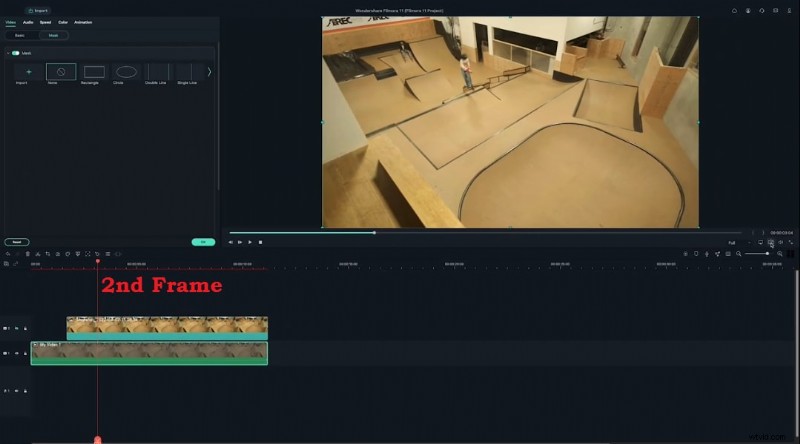The image size is (800, 444).
Task: Select the Rectangle mask shape
Action: (94, 72)
